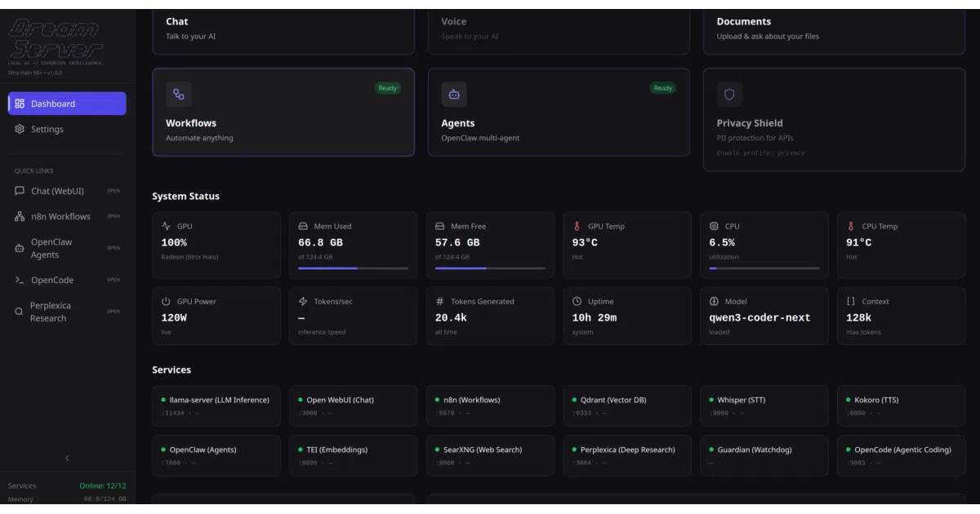Open the OpenCode quick link
Image resolution: width=980 pixels, height=514 pixels.
tap(67, 280)
